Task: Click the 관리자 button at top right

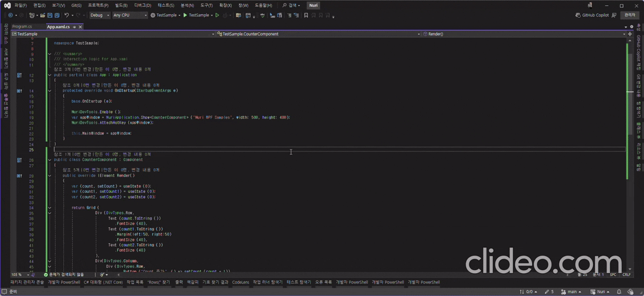Action: point(629,15)
